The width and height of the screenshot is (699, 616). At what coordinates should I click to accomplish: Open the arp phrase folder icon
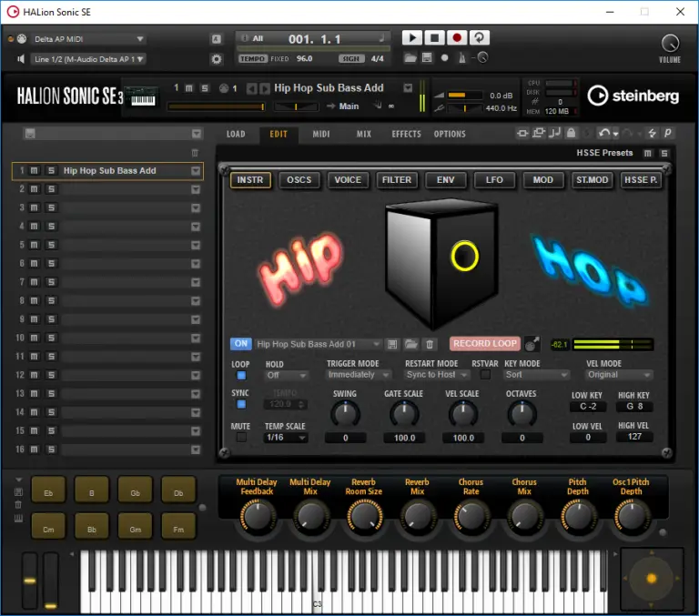[x=411, y=344]
